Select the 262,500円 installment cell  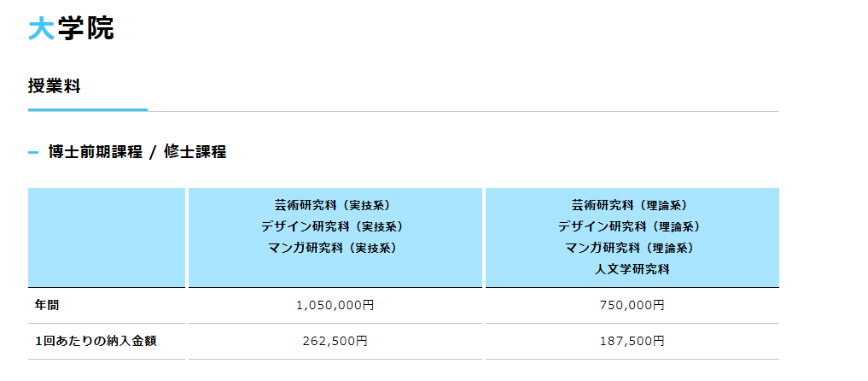[335, 341]
